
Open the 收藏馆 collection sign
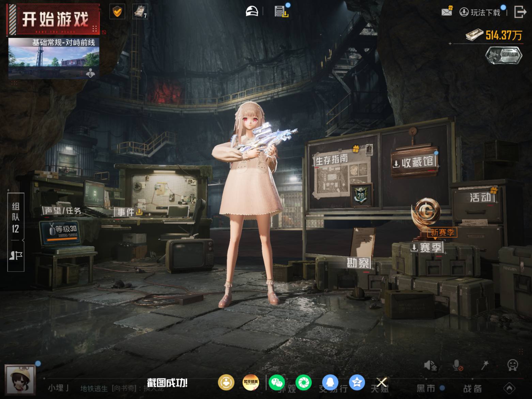(x=415, y=163)
